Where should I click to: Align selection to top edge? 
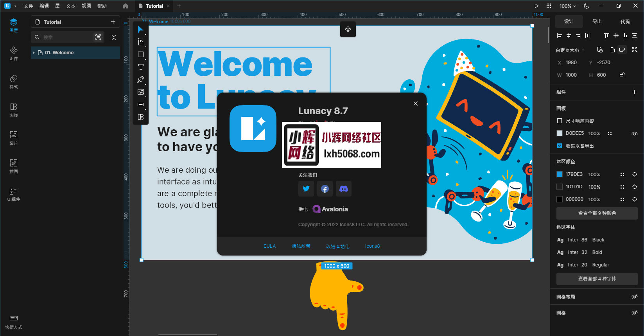(606, 36)
